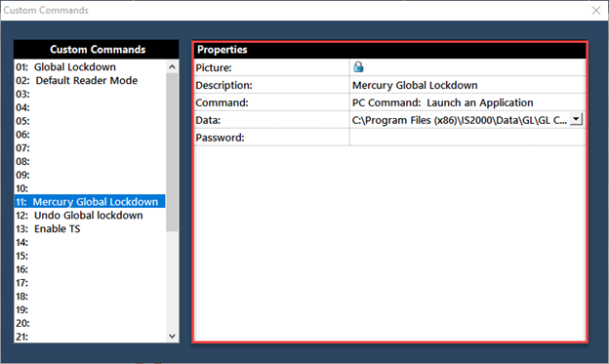Screen dimensions: 609x364
Task: Click the padlock picture icon in Properties
Action: (358, 66)
